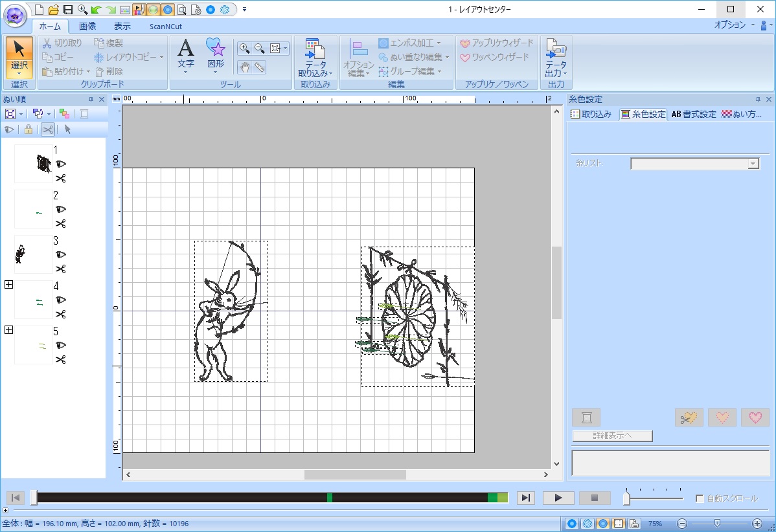Click the thumbnail of sewing item 1
This screenshot has height=532, width=776.
(34, 164)
